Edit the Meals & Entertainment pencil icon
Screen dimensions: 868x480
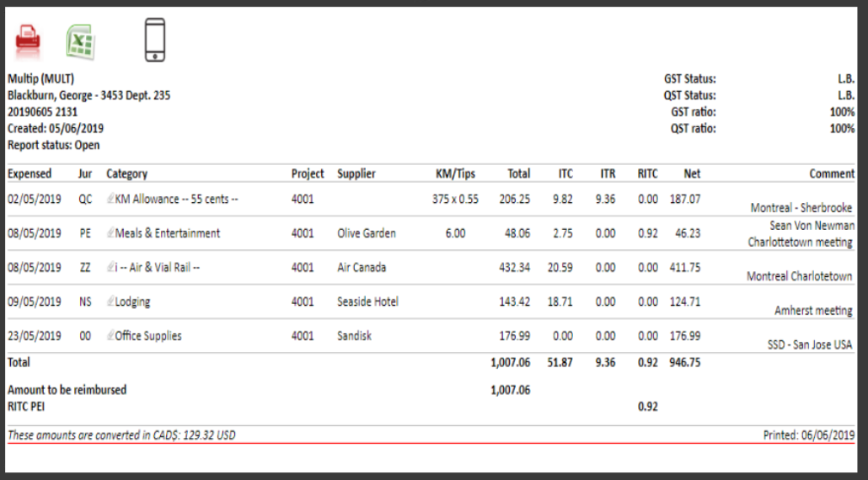tap(110, 232)
